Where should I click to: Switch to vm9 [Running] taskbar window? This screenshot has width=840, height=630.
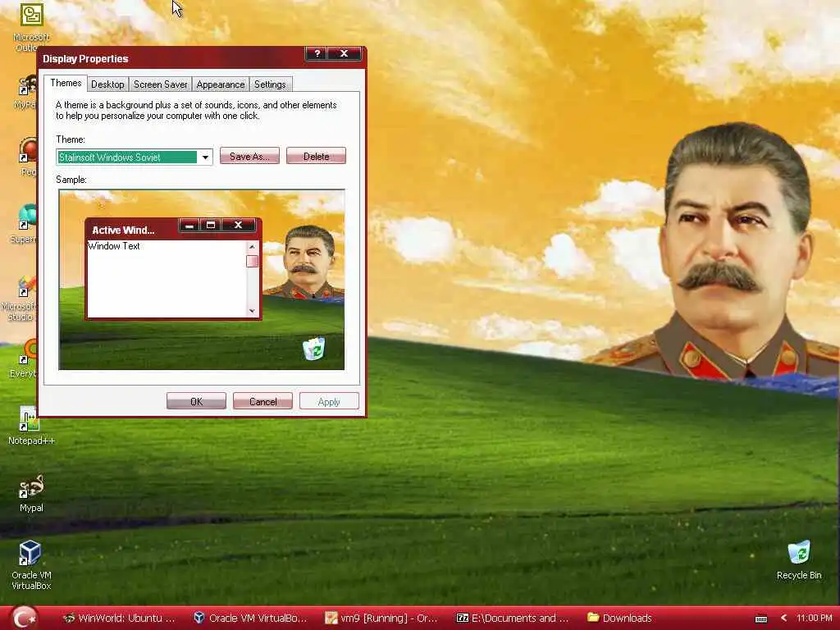tap(381, 619)
